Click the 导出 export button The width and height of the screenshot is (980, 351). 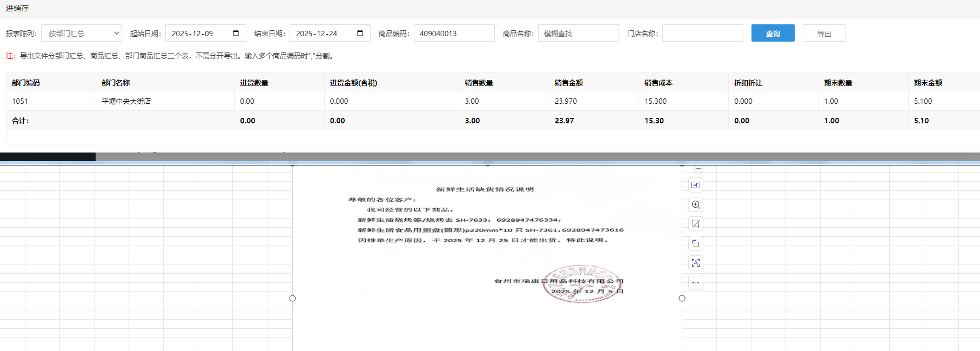(824, 33)
